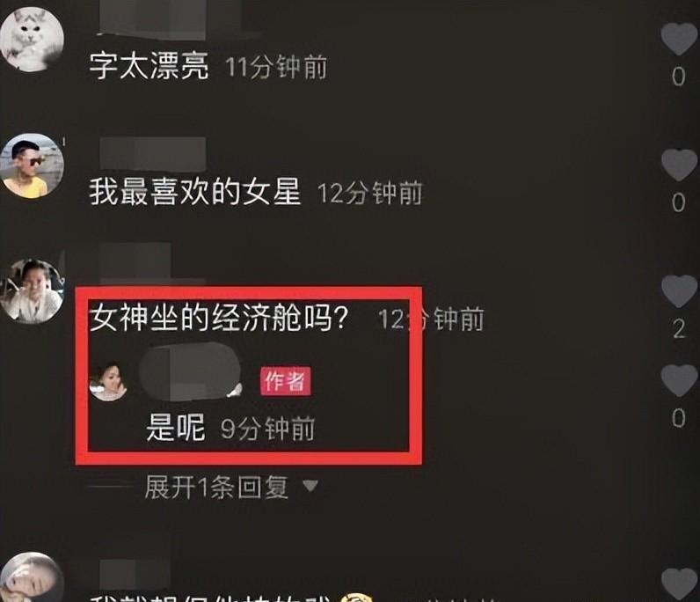The image size is (700, 602).
Task: Open the blurred username above "字太漂亮"
Action: point(152,18)
